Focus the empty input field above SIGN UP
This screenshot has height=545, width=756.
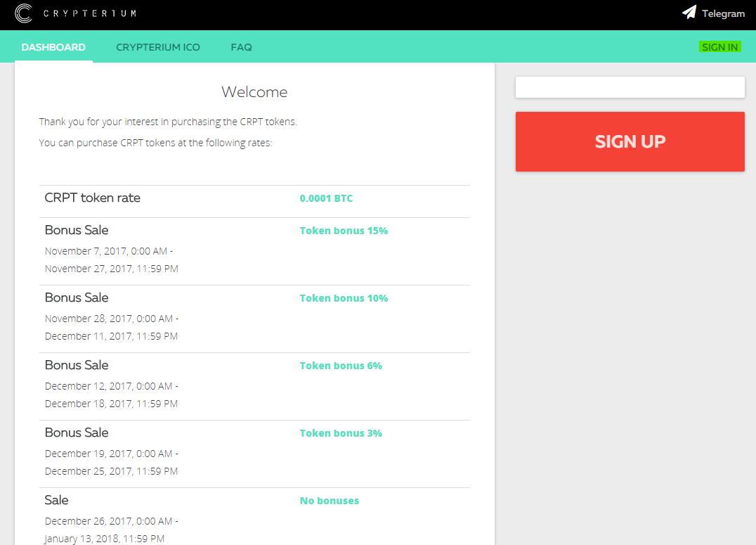pyautogui.click(x=630, y=87)
